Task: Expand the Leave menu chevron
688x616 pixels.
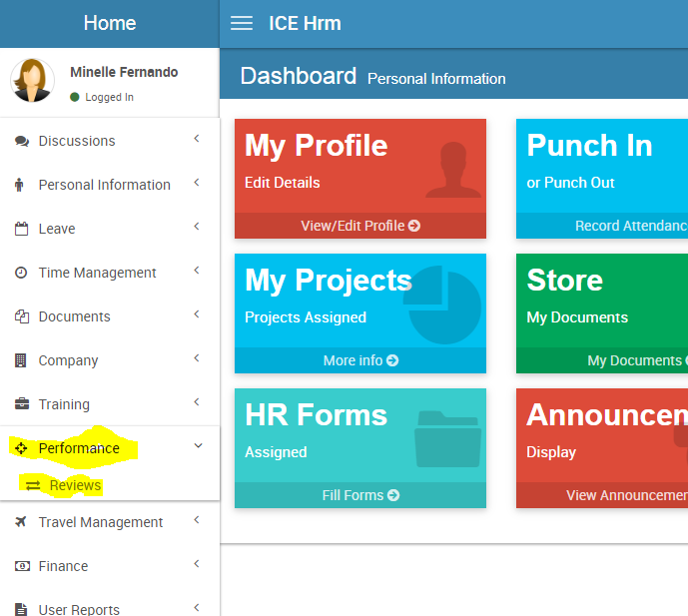Action: [197, 227]
